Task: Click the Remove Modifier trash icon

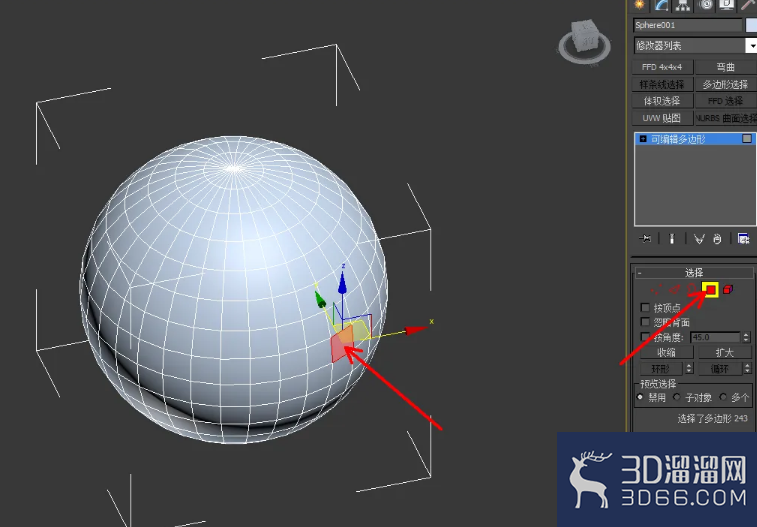Action: point(717,238)
